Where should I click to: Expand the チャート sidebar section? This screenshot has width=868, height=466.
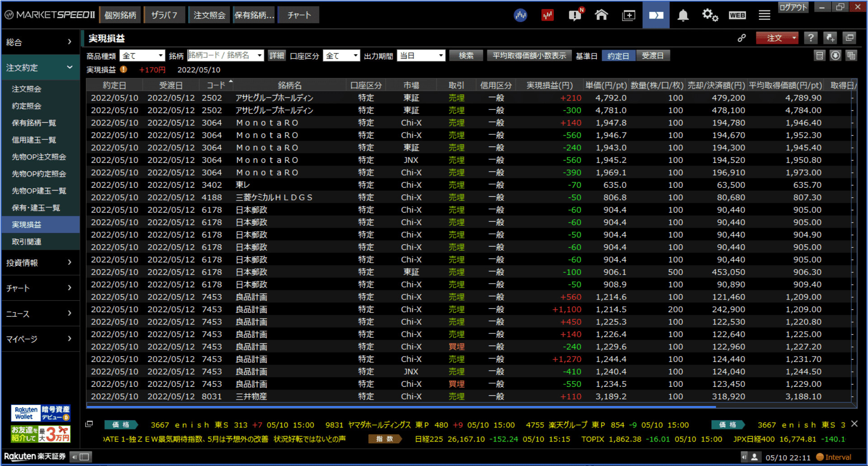(x=40, y=288)
